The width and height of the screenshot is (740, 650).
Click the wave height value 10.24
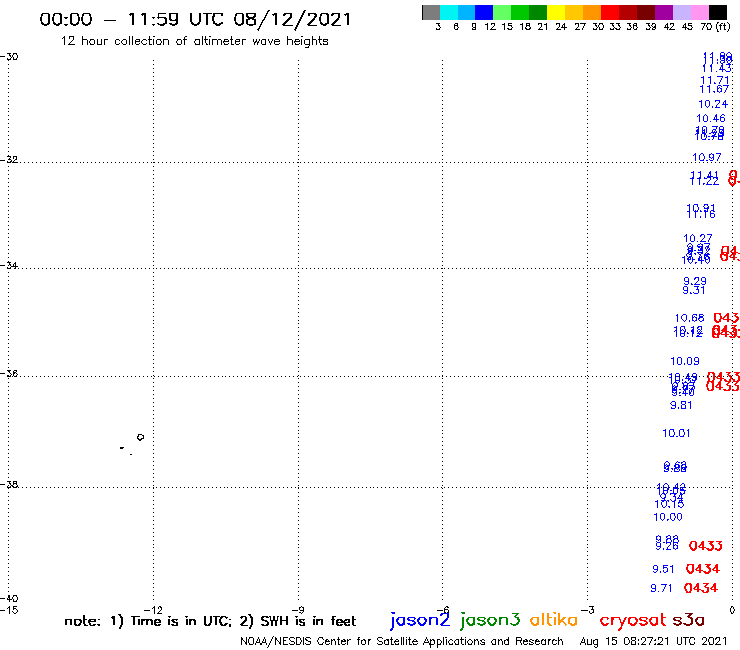click(x=713, y=104)
